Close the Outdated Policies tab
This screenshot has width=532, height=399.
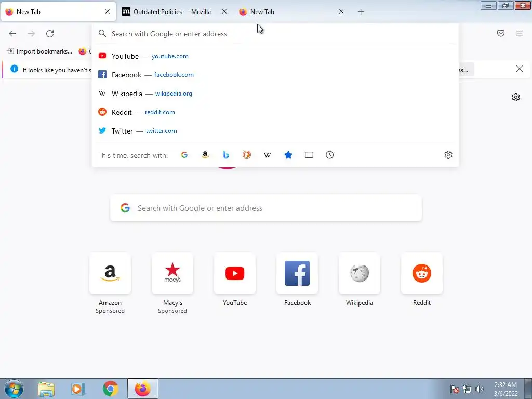pos(224,11)
